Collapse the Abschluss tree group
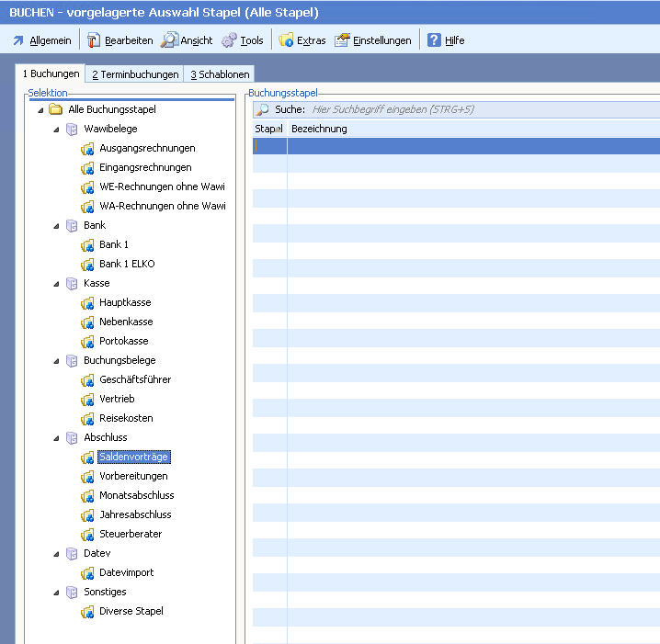 point(57,438)
